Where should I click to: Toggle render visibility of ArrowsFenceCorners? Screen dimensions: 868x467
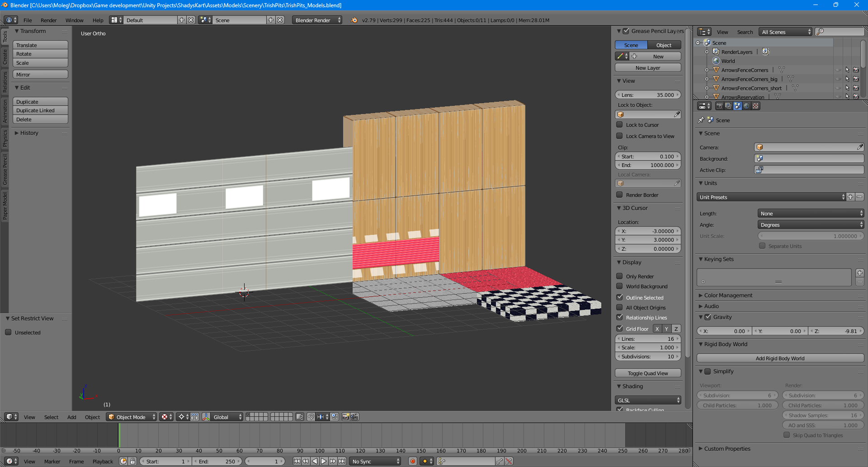click(856, 70)
